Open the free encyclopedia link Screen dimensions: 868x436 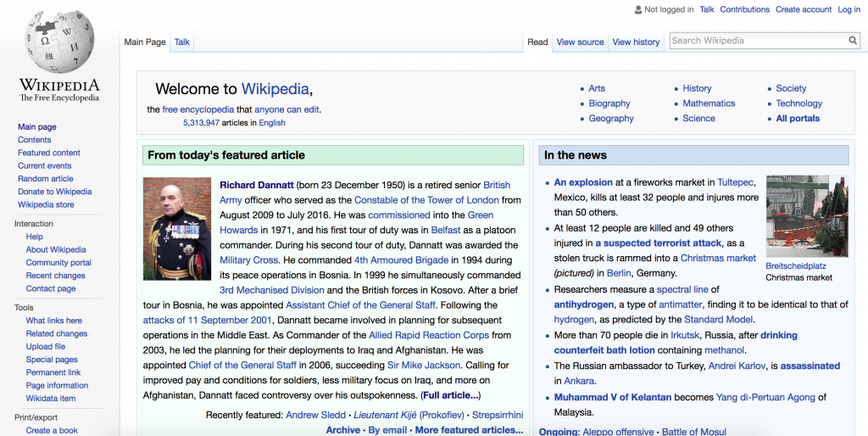coord(198,109)
